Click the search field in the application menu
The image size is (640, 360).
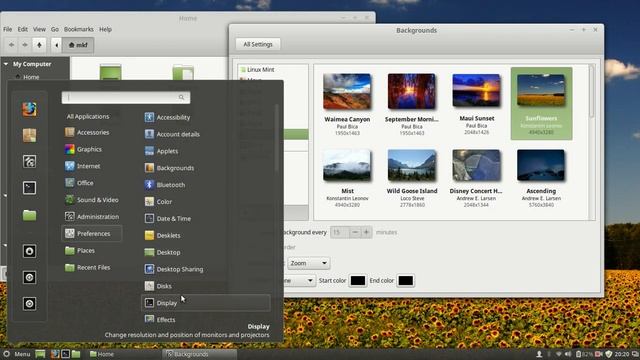point(126,97)
